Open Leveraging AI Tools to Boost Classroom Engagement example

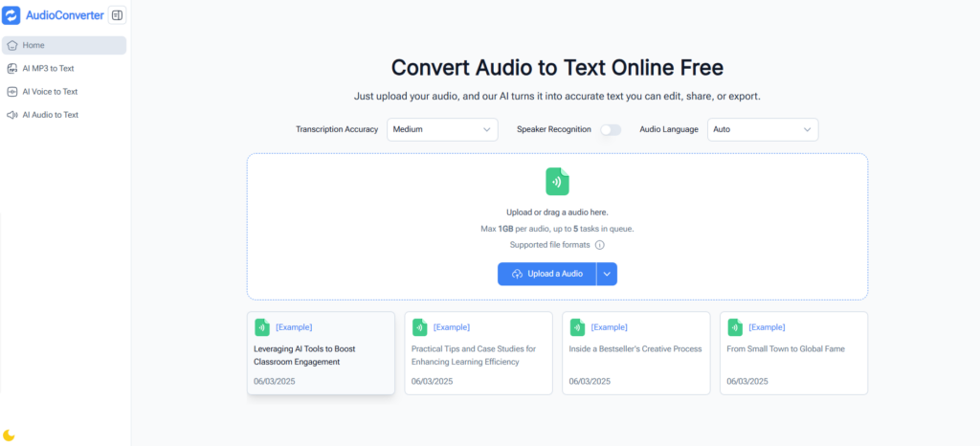[x=321, y=353]
